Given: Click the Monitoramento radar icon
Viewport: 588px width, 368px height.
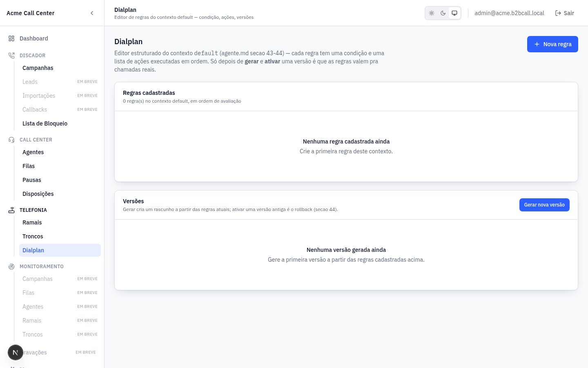Looking at the screenshot, I should click(x=11, y=267).
